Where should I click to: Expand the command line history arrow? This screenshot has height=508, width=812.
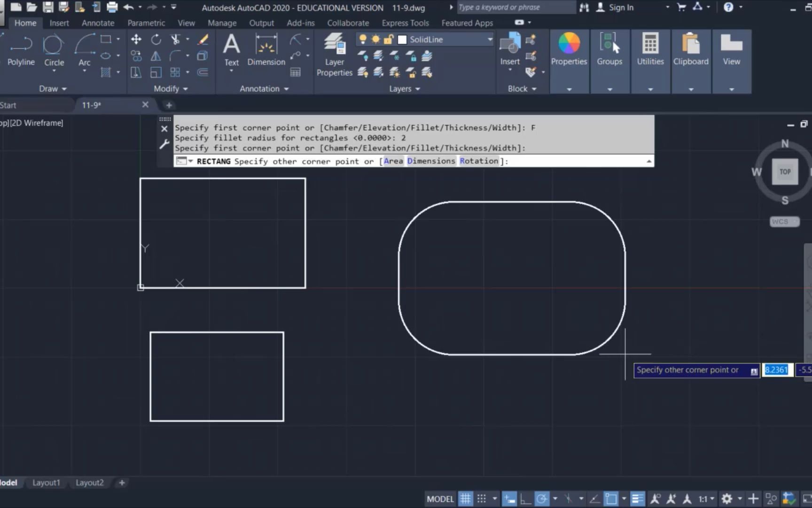pyautogui.click(x=649, y=161)
